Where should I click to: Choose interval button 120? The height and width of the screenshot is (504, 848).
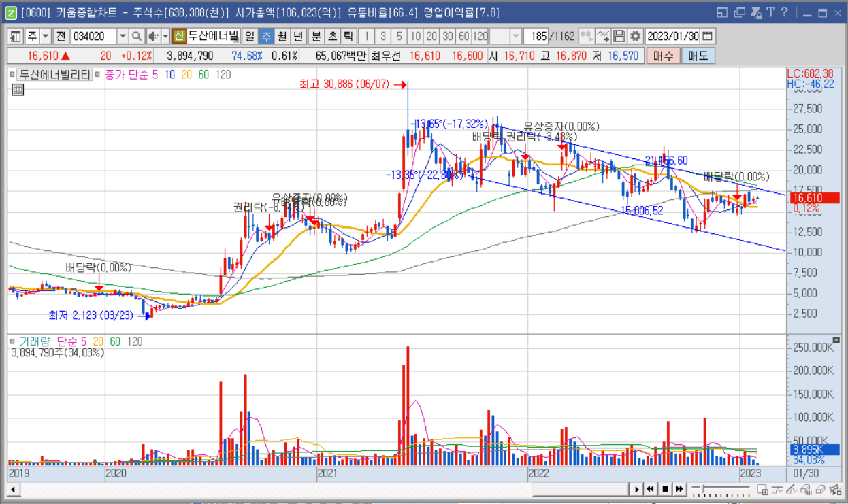point(480,36)
